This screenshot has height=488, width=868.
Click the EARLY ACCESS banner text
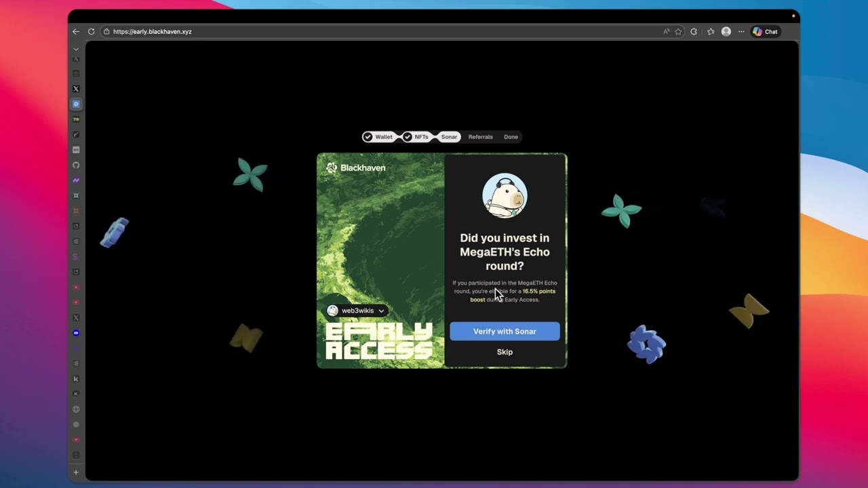(x=379, y=341)
